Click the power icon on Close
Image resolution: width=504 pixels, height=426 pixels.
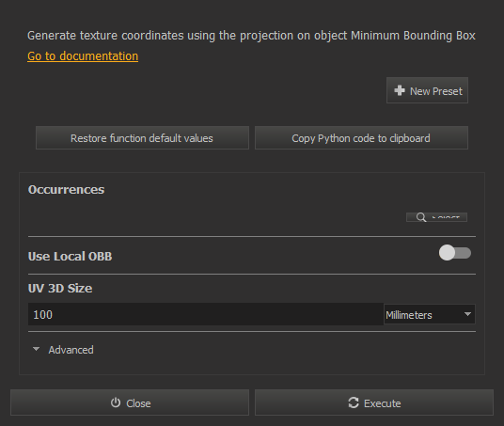116,402
